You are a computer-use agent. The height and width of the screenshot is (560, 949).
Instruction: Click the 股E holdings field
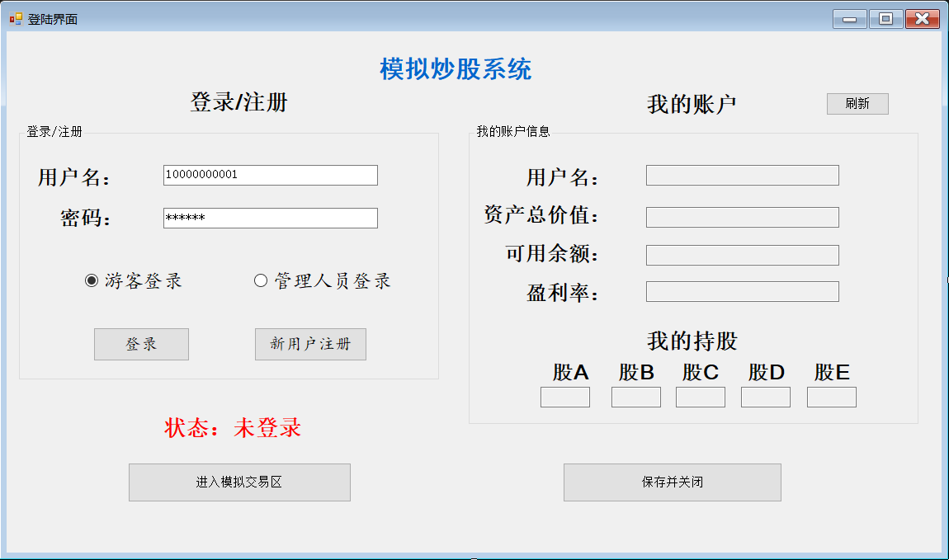[x=831, y=397]
